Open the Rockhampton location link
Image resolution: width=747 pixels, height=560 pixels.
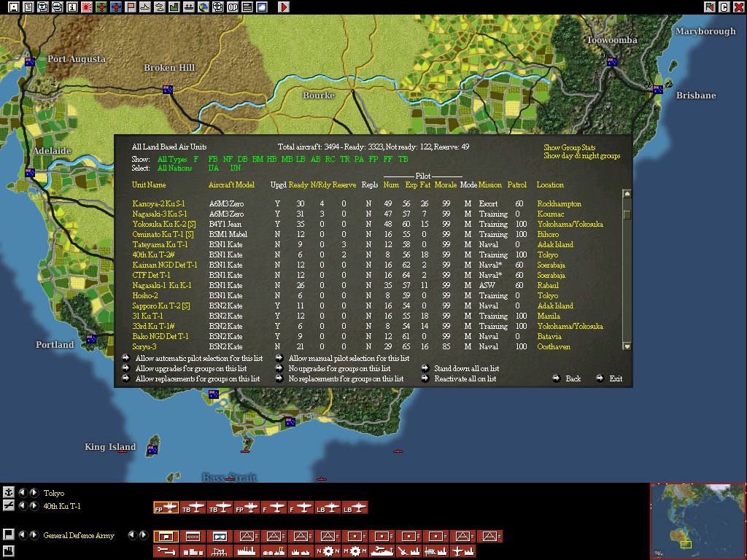click(559, 204)
